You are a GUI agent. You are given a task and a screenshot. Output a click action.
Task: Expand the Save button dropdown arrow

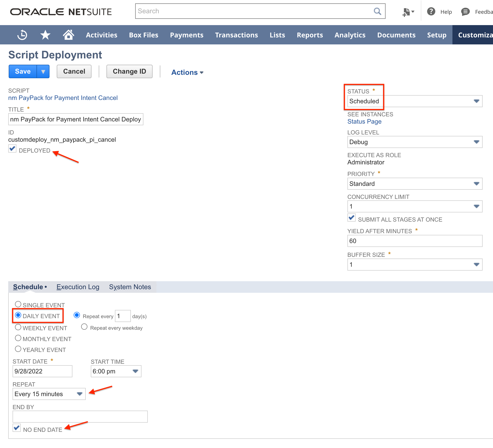tap(43, 72)
